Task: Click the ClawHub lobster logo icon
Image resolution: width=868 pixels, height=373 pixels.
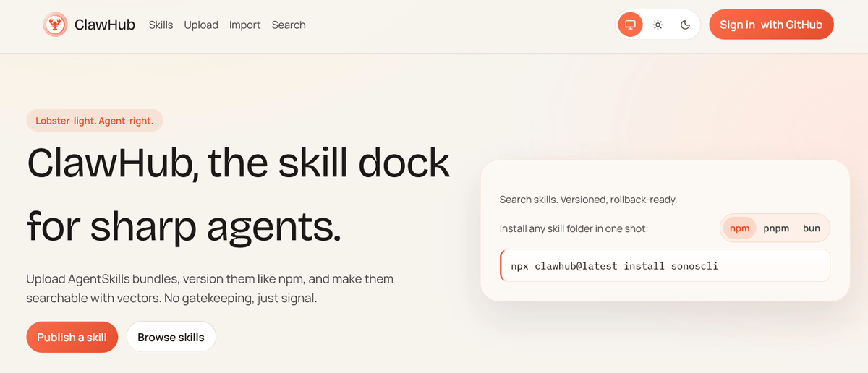Action: [x=55, y=25]
